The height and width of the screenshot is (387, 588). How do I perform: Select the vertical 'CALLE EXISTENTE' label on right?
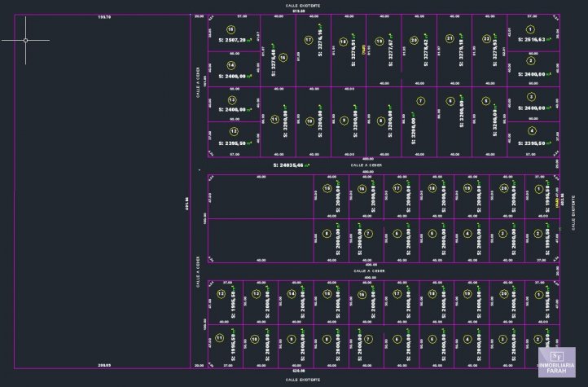[573, 213]
